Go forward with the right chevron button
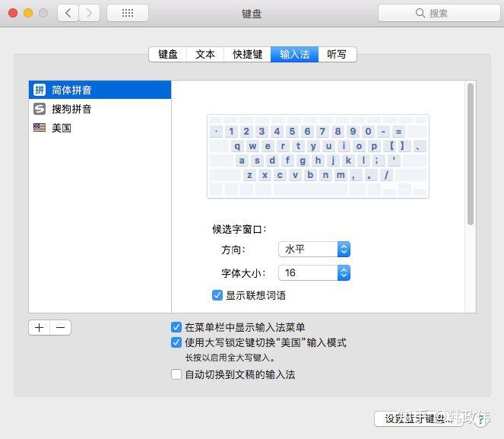Screen dimensions: 504x439 (89, 13)
